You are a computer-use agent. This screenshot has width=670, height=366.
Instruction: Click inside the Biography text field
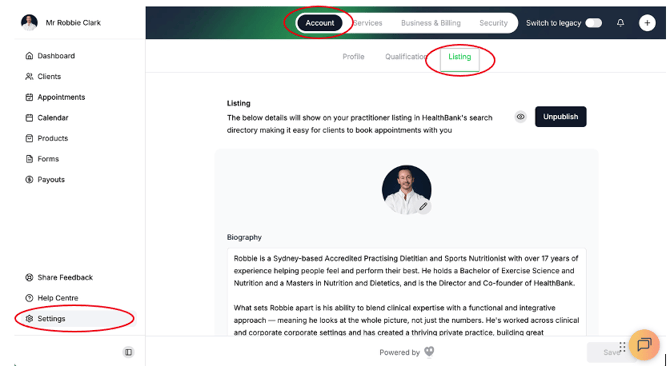tap(407, 293)
